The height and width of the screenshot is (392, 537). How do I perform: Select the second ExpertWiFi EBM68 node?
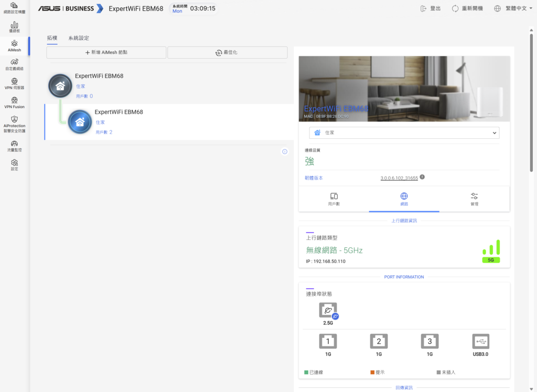[x=169, y=122]
